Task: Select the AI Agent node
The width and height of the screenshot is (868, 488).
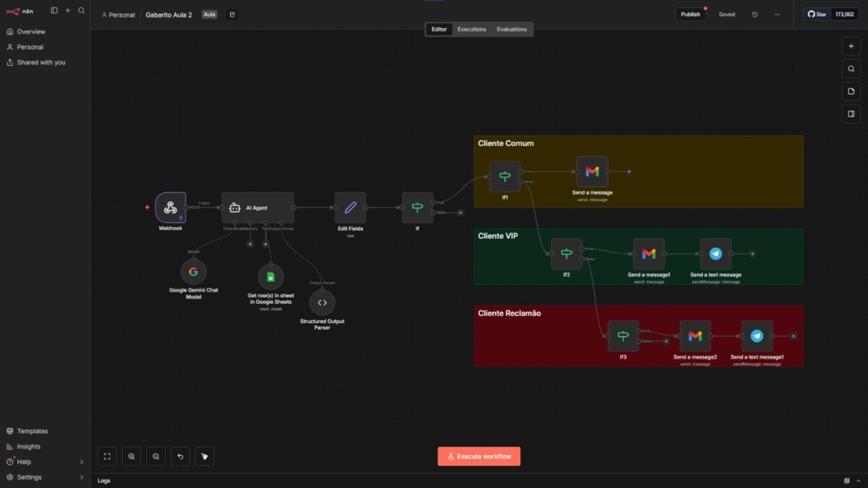Action: (258, 207)
